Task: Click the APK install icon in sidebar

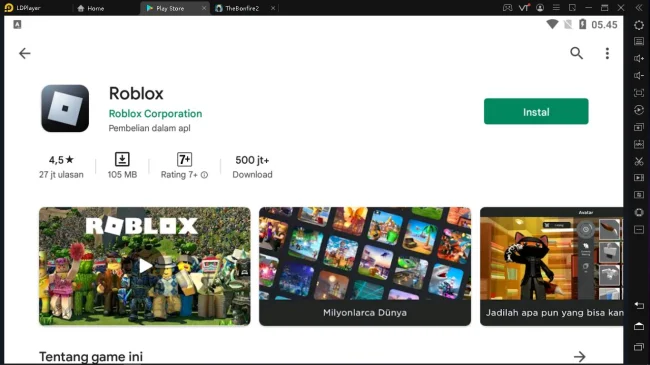Action: click(x=639, y=144)
